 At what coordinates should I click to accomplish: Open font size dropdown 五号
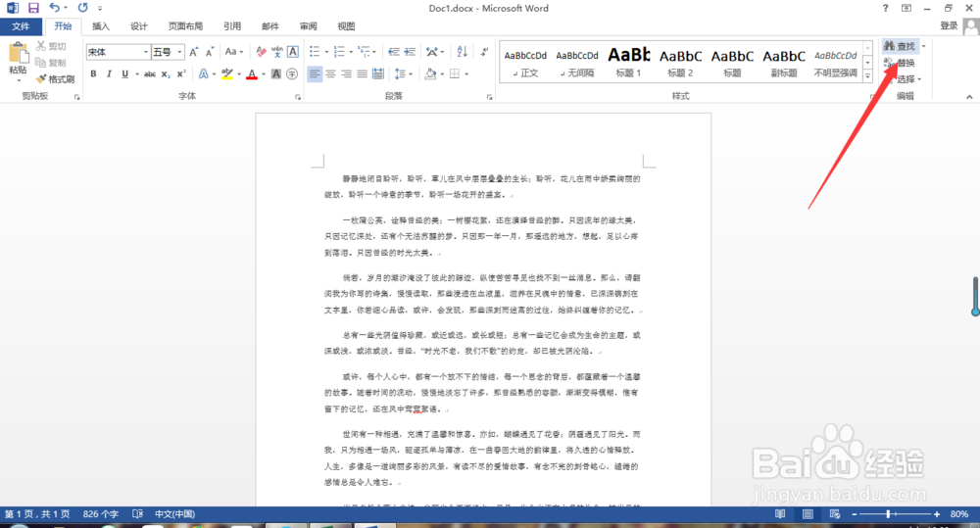(x=180, y=52)
